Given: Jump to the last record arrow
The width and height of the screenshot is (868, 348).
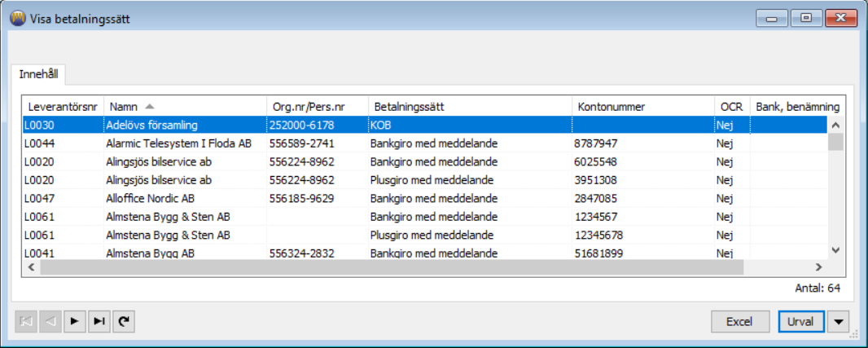Looking at the screenshot, I should [x=99, y=321].
